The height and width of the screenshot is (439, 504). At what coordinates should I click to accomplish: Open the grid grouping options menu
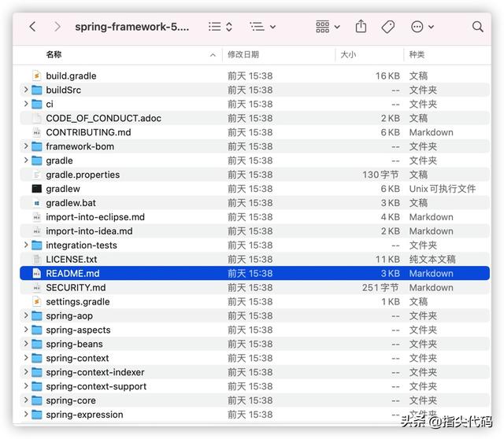328,26
